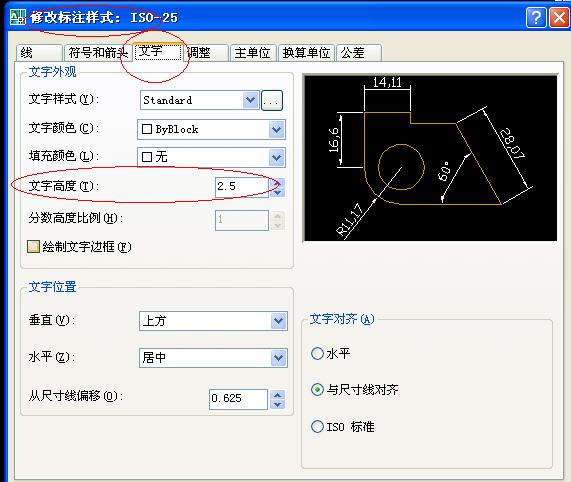Click the 填充颜色 无 swatch box
The height and width of the screenshot is (482, 571).
(x=147, y=157)
